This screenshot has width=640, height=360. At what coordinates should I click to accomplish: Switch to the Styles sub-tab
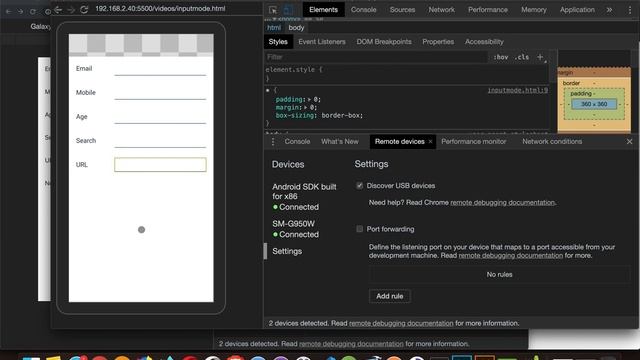[x=278, y=42]
